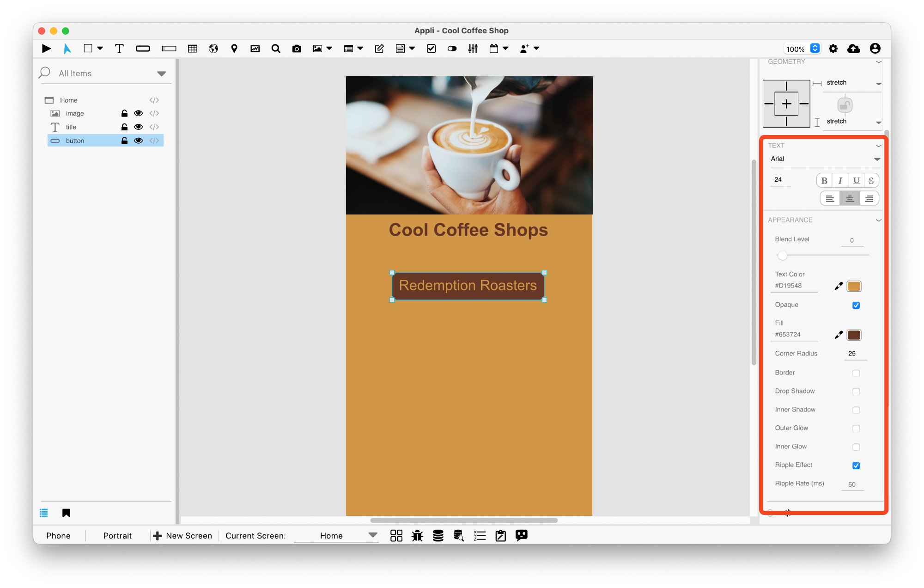Click the Blend Level slider handle
The image size is (924, 588).
[x=782, y=255]
